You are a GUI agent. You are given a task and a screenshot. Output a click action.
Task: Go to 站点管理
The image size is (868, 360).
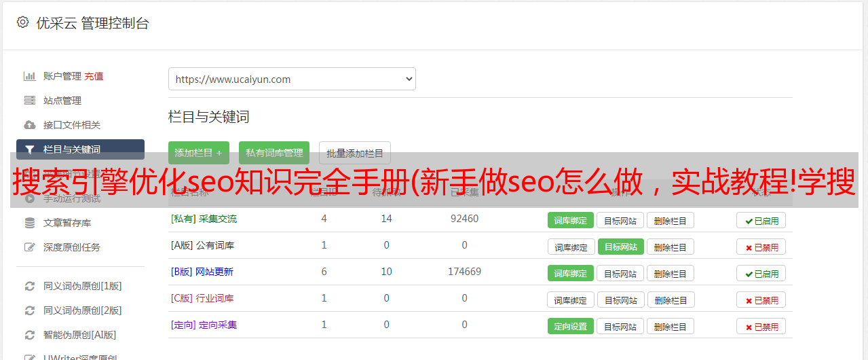coord(62,101)
